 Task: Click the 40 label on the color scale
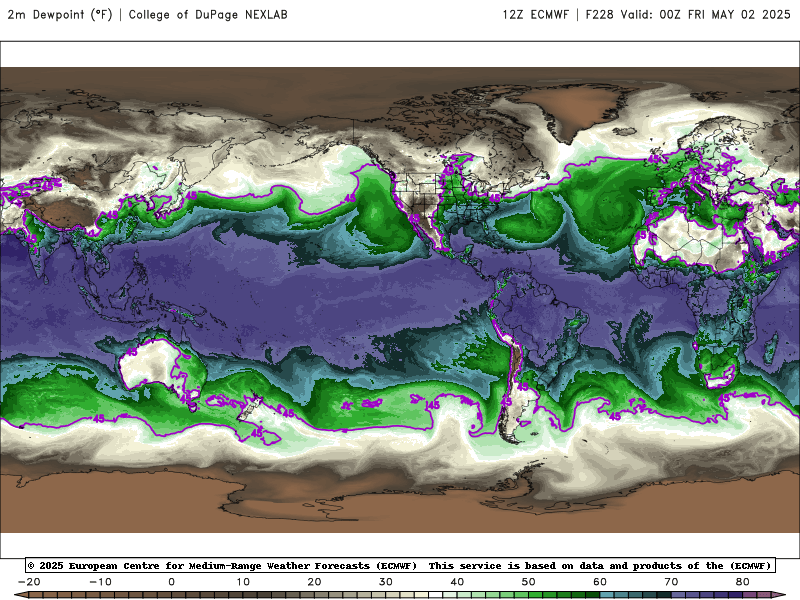457,582
